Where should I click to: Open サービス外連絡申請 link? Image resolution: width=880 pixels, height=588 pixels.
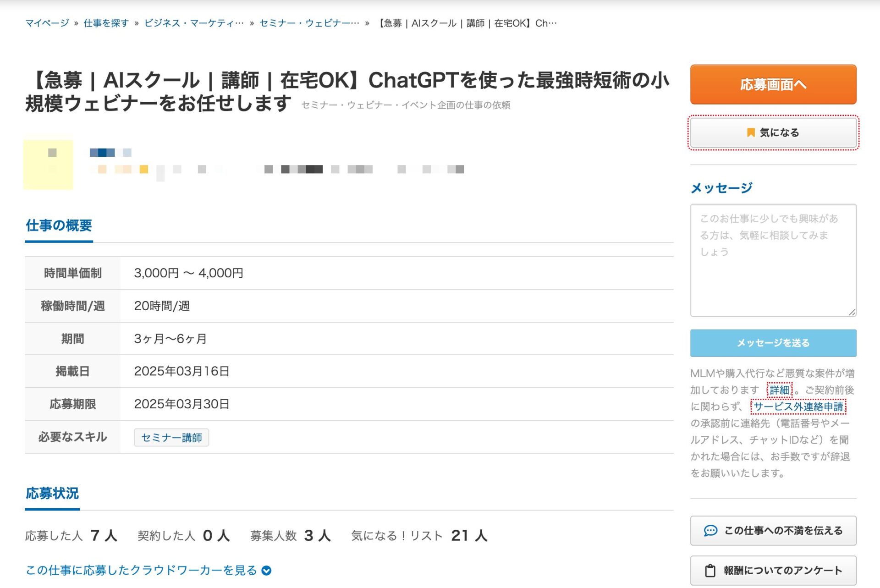point(798,407)
